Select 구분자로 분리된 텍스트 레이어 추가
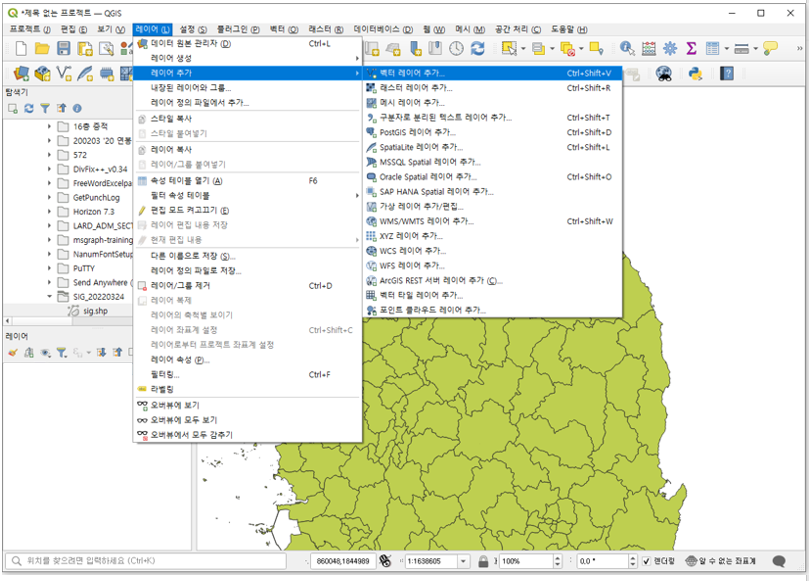This screenshot has height=581, width=809. click(x=493, y=117)
